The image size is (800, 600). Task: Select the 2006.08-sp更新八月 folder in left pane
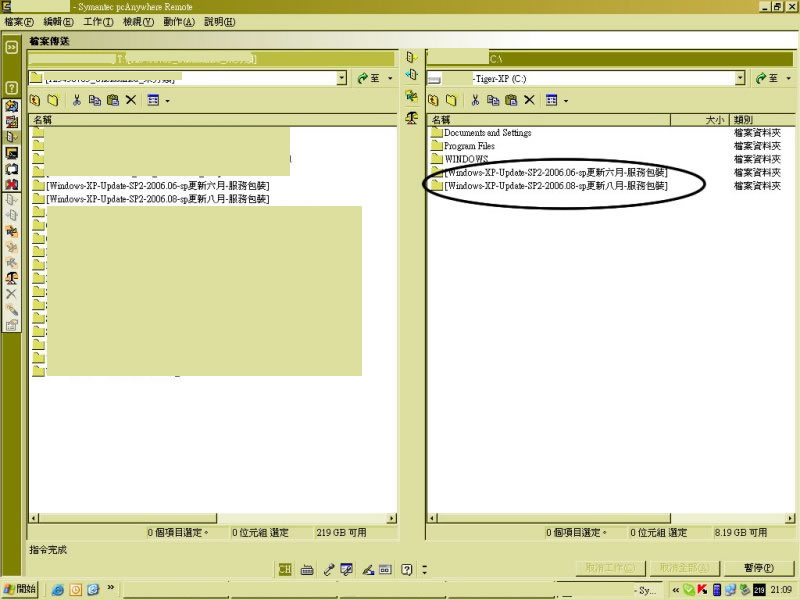pos(157,199)
